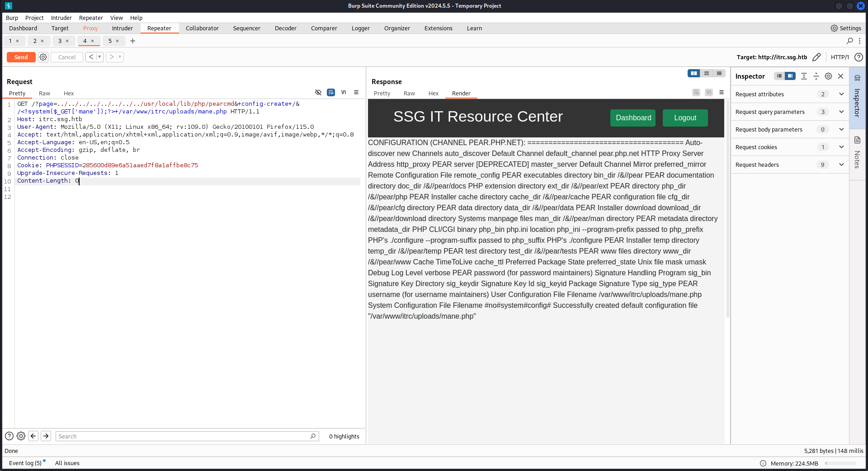Add a new Repeater tab with plus
The height and width of the screenshot is (471, 868).
[x=132, y=41]
